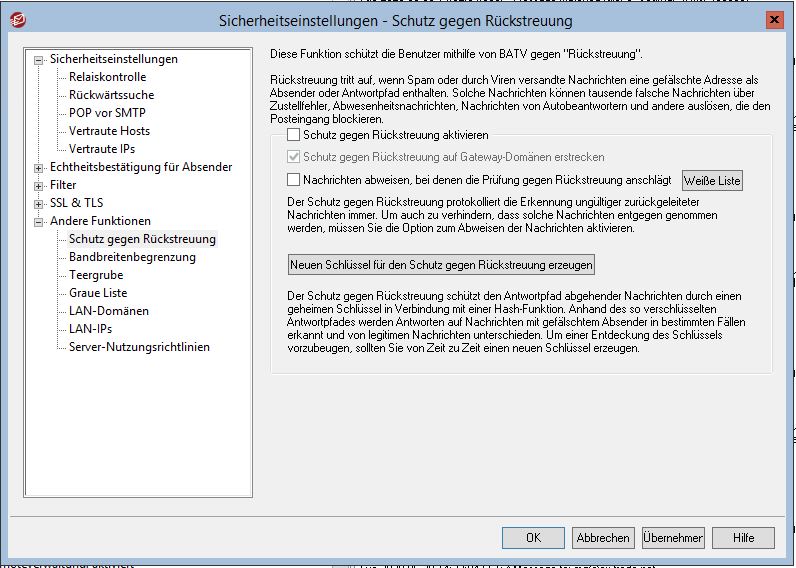Close the Sicherheitseinstellungen dialog window
796x568 pixels.
point(773,20)
